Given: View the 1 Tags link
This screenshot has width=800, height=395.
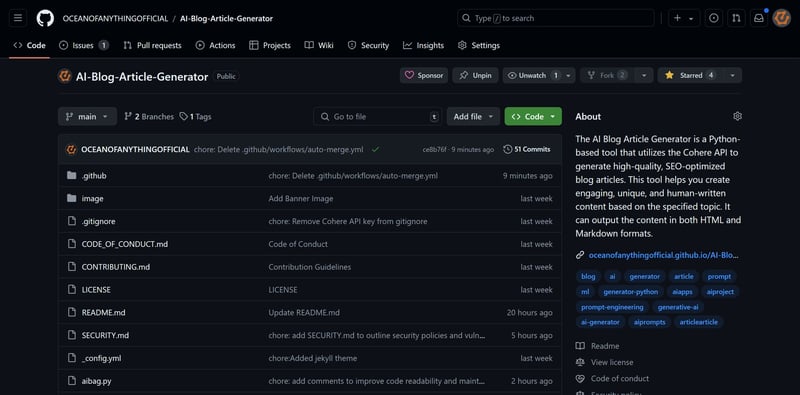Looking at the screenshot, I should (x=195, y=116).
